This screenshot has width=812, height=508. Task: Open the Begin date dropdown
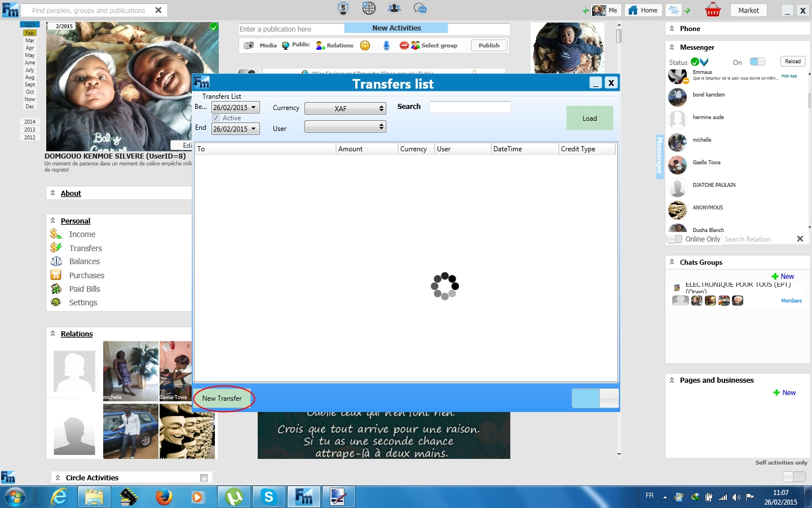(x=254, y=107)
